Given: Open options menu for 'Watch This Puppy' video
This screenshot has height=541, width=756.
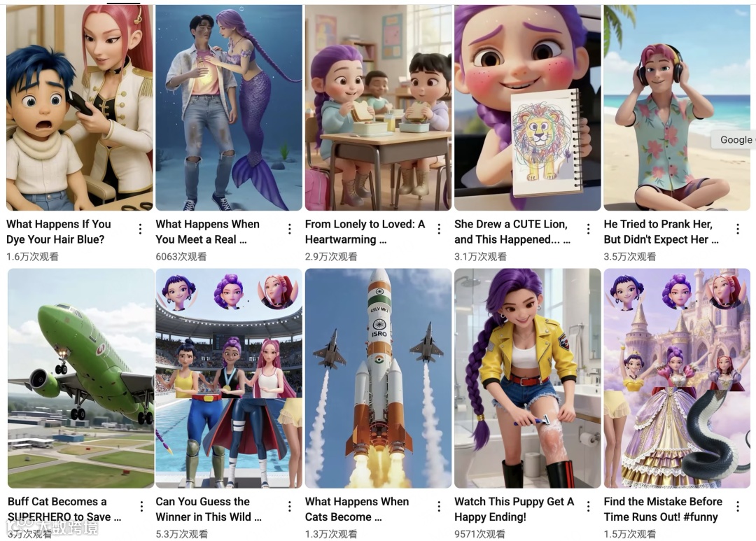Looking at the screenshot, I should (x=588, y=506).
